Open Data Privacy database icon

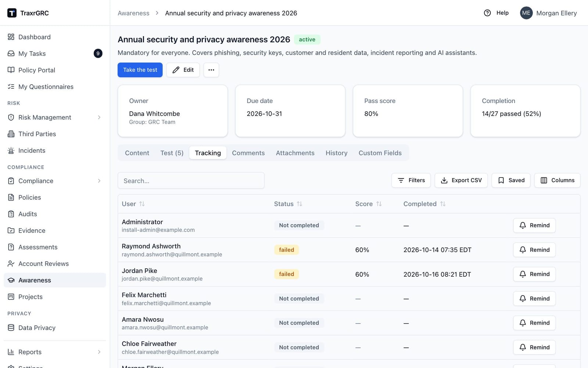click(11, 328)
